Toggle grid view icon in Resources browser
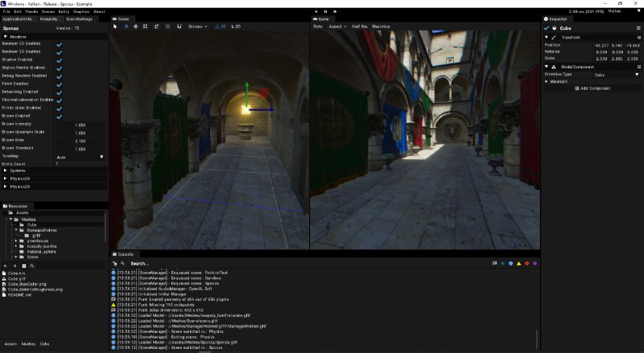This screenshot has width=644, height=353. (x=24, y=266)
